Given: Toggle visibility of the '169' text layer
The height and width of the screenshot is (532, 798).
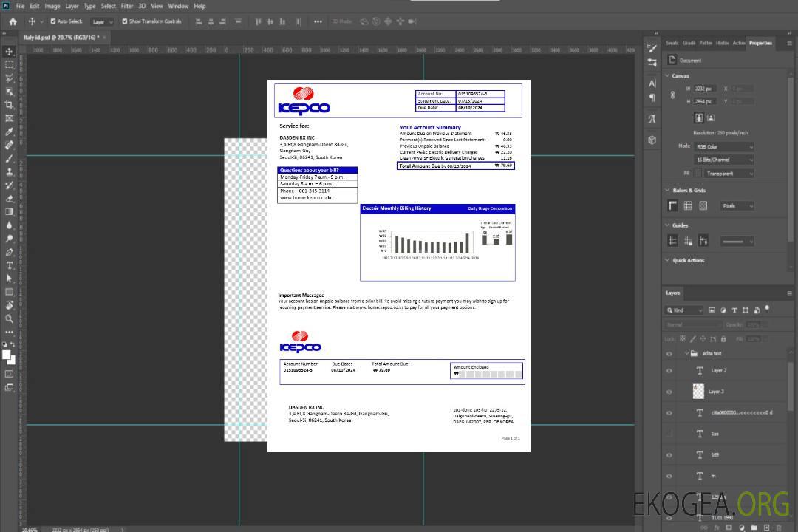Looking at the screenshot, I should pos(669,455).
